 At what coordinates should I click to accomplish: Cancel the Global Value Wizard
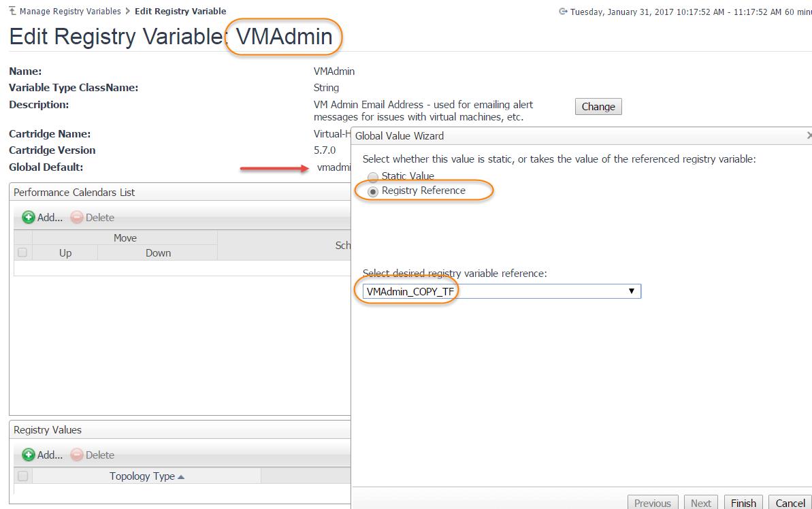click(x=790, y=503)
